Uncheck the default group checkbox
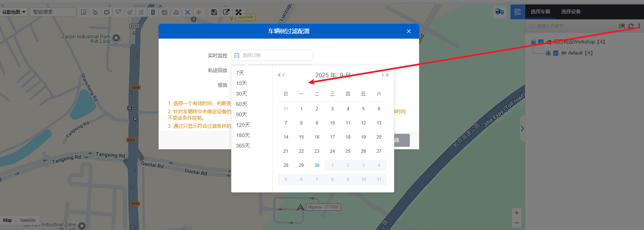This screenshot has height=230, width=644. [x=556, y=53]
